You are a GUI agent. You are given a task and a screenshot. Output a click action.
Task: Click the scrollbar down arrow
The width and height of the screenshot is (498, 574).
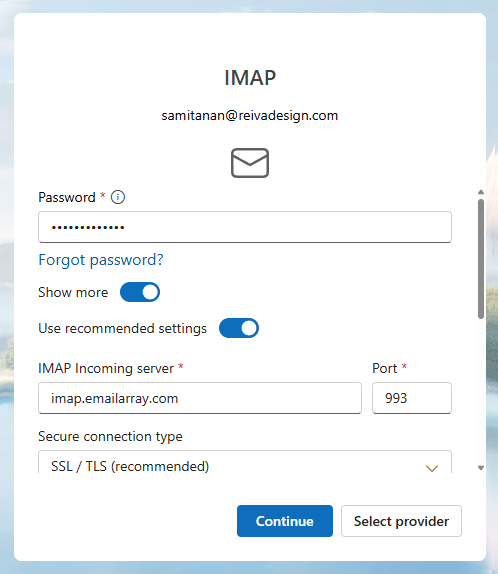click(481, 468)
